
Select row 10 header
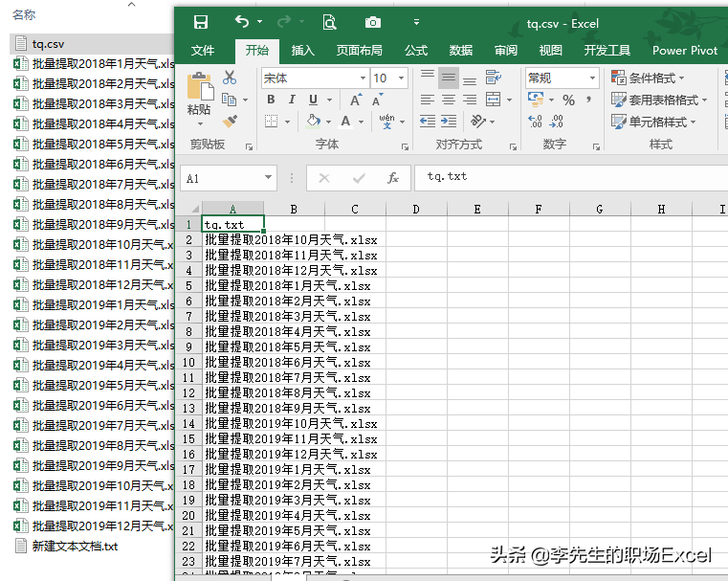point(188,362)
